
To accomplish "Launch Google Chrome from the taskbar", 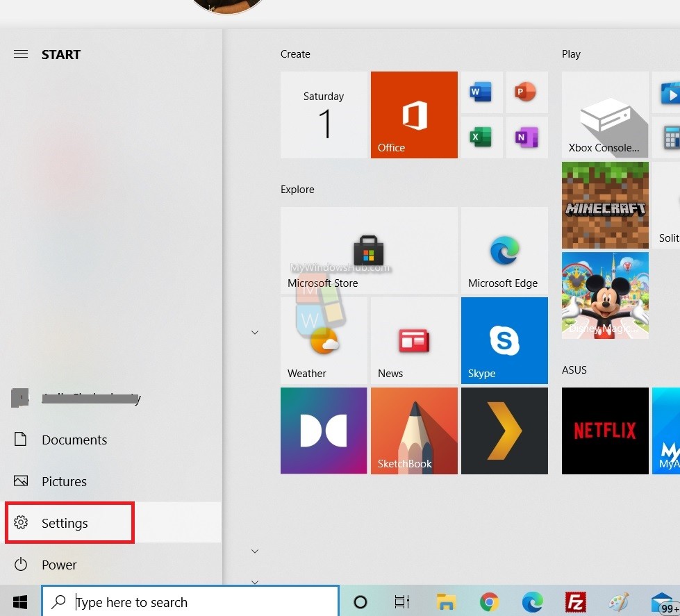I will 489,601.
